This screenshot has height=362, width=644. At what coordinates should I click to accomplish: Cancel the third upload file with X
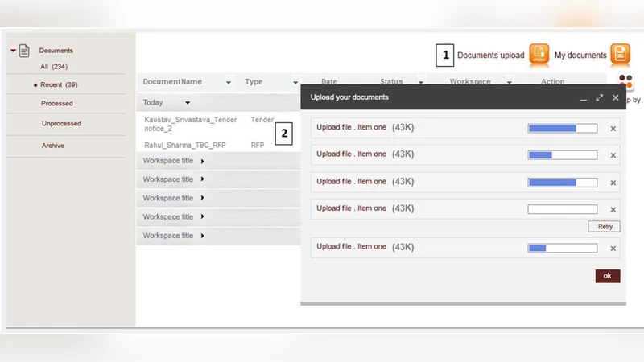pyautogui.click(x=613, y=183)
